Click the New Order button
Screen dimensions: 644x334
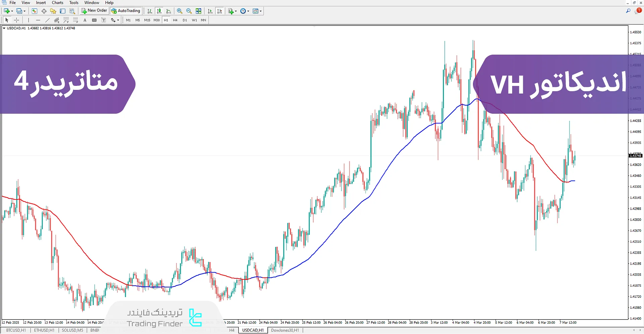(x=94, y=11)
